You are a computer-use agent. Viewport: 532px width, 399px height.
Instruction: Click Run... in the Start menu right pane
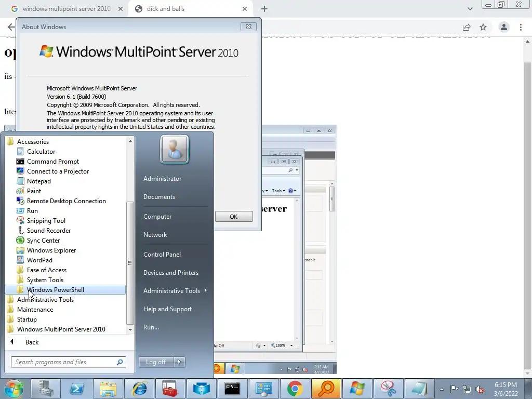151,327
